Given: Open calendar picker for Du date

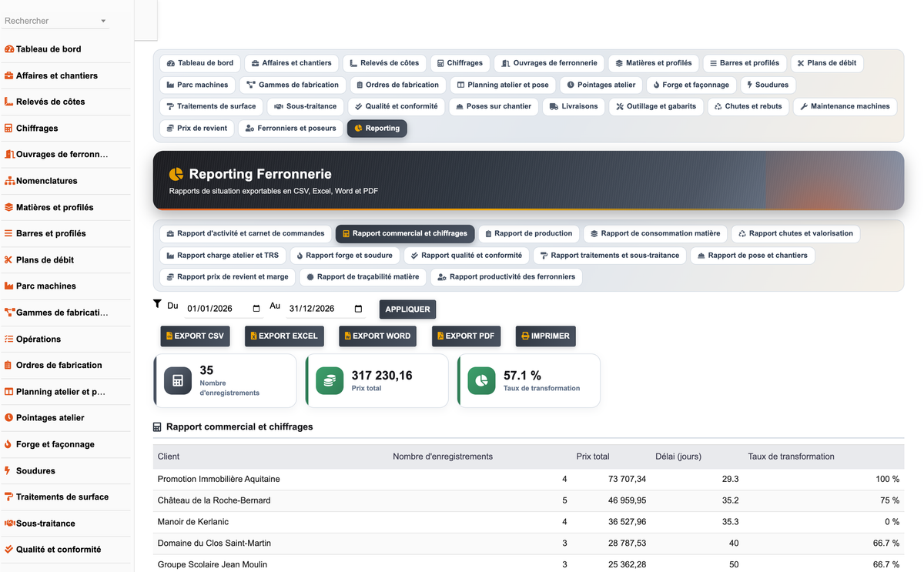Looking at the screenshot, I should 256,309.
